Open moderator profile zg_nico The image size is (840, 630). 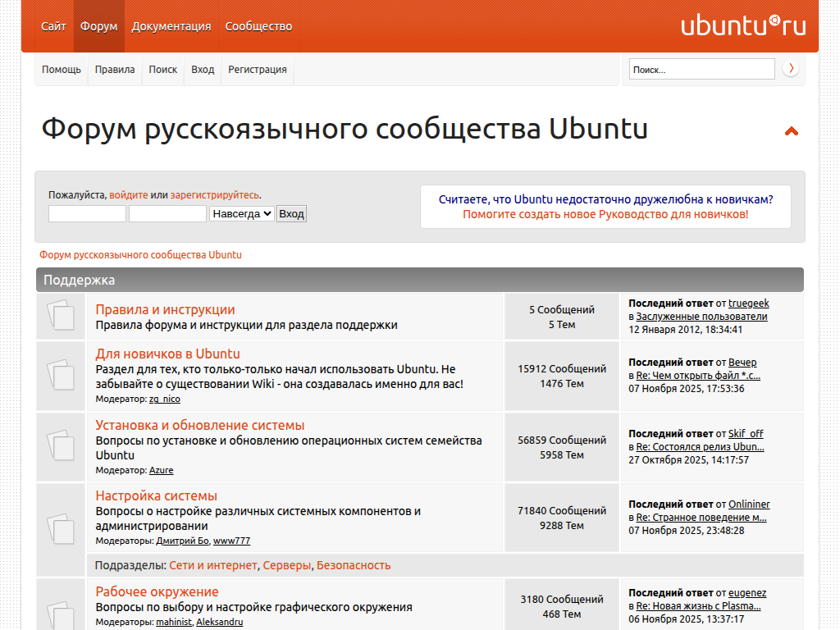click(164, 399)
